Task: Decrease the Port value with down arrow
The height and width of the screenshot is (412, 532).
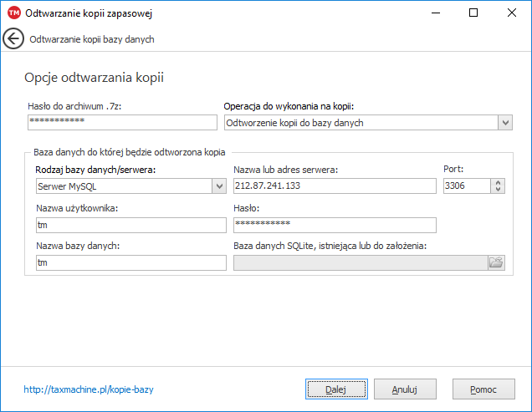Action: (x=499, y=191)
